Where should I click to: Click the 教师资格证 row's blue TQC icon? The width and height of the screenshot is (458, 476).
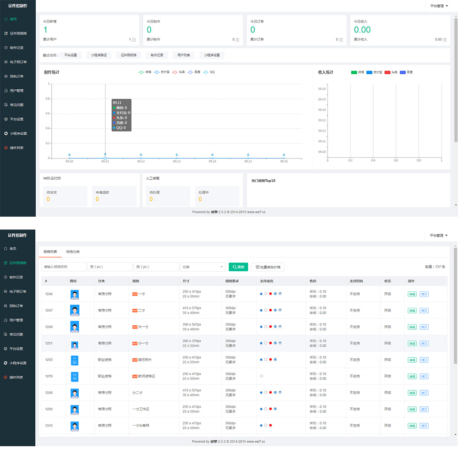click(75, 377)
